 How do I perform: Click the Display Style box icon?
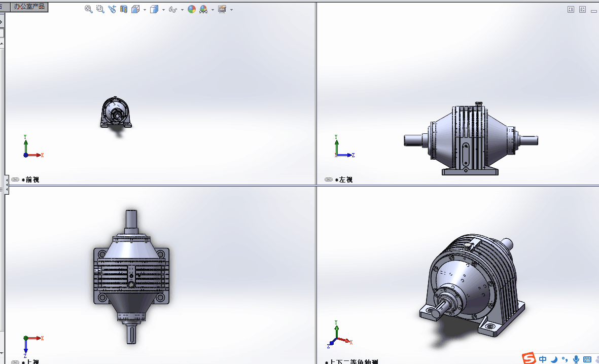[x=154, y=9]
